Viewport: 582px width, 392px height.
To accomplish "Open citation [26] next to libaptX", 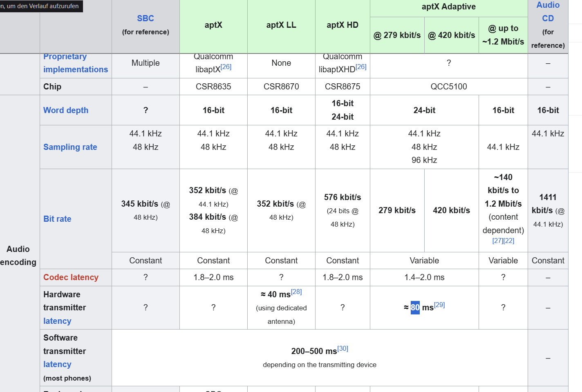I will tap(226, 67).
